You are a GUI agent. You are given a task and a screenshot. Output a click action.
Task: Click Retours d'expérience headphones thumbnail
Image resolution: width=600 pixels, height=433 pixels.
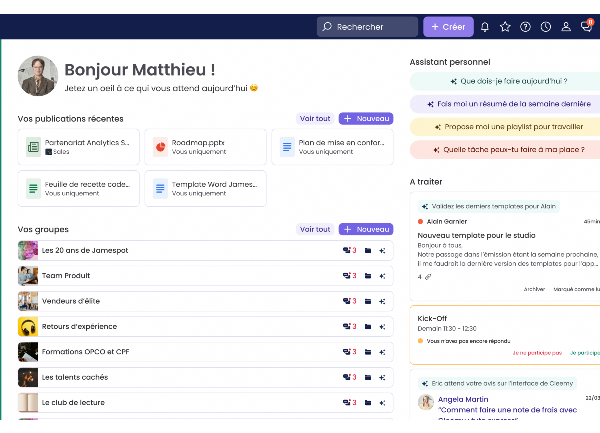28,327
